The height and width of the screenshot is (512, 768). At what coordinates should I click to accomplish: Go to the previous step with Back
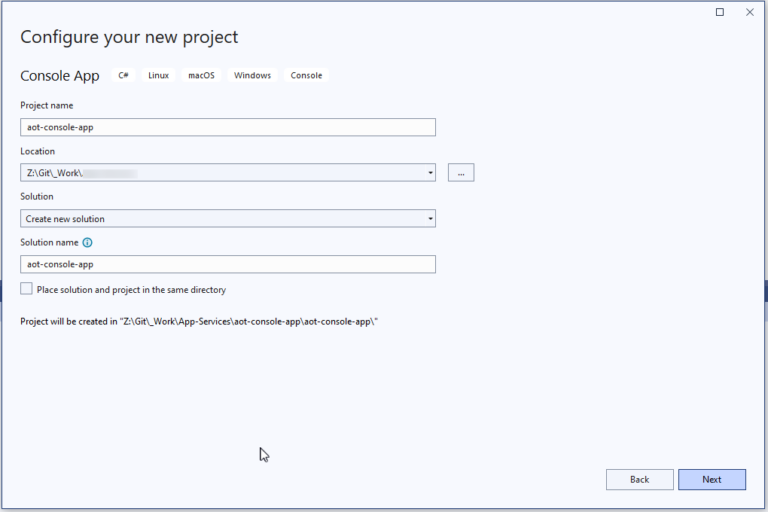(639, 480)
